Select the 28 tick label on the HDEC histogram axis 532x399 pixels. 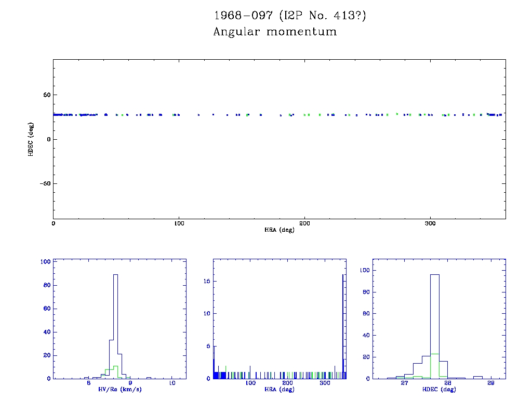[x=448, y=383]
